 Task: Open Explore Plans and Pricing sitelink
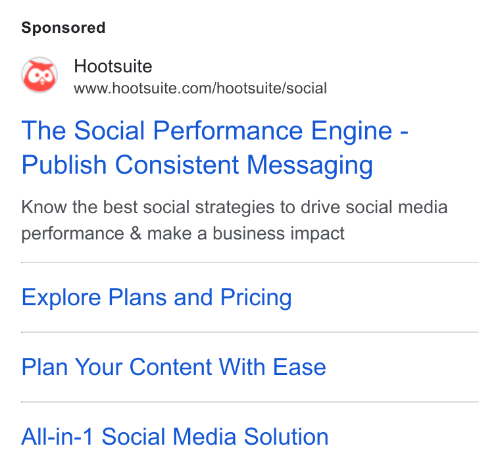[x=157, y=297]
